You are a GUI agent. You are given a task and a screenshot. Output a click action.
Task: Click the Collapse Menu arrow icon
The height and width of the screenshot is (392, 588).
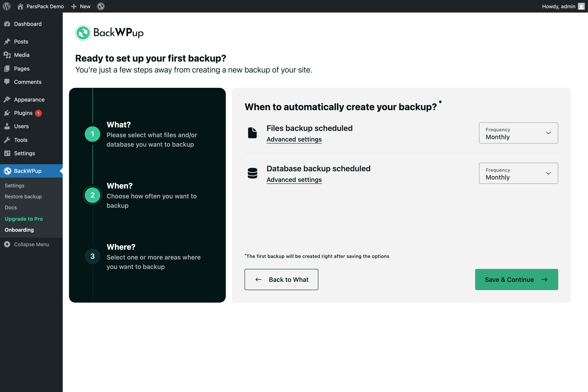click(x=7, y=244)
